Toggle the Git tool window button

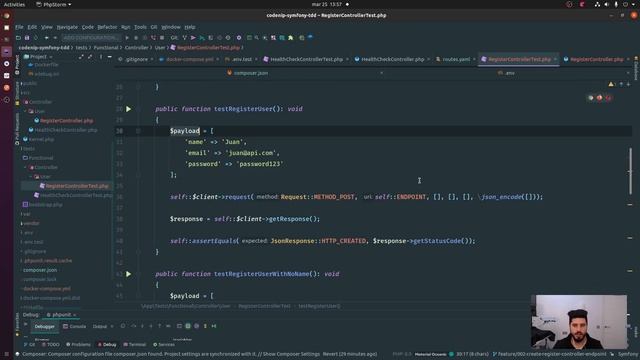[x=29, y=344]
